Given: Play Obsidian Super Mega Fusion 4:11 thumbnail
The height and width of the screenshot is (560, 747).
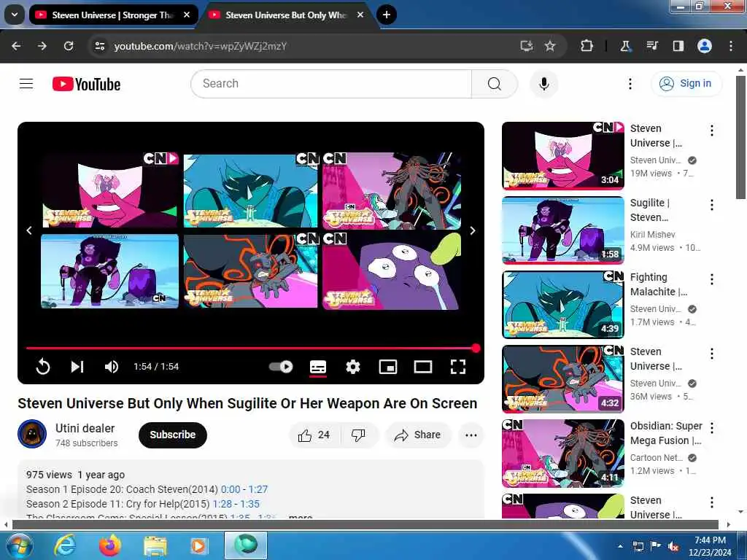Looking at the screenshot, I should 562,453.
